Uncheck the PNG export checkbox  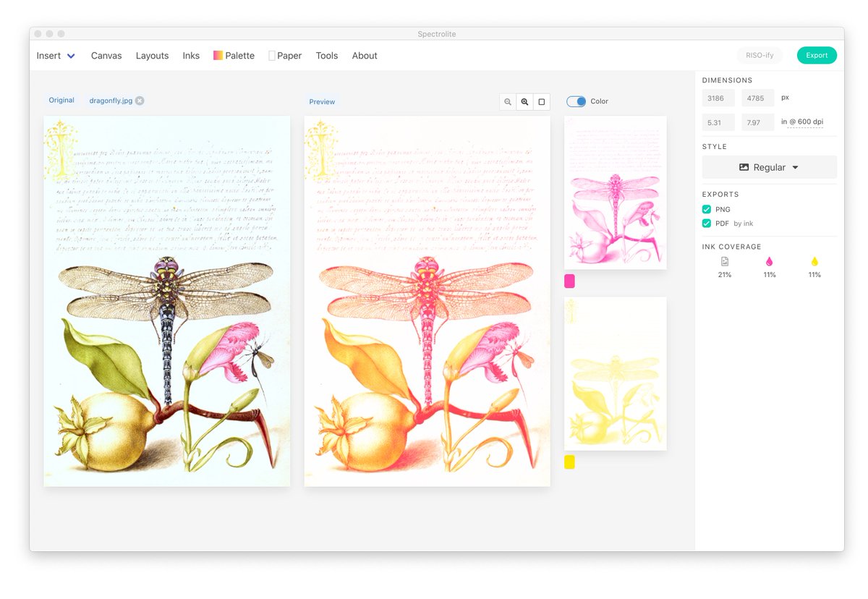pos(707,209)
